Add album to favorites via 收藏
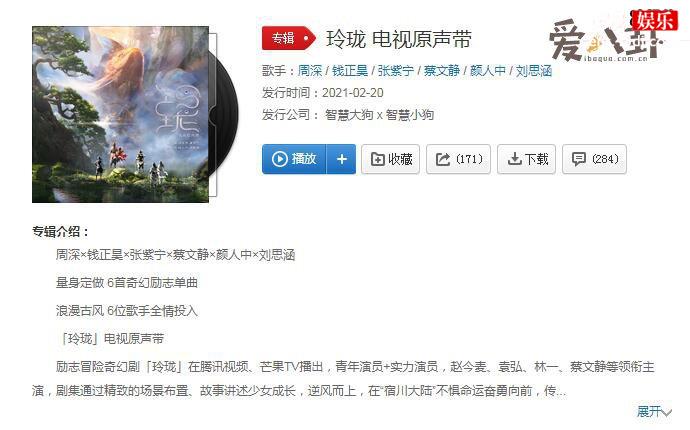690x430 pixels. (x=391, y=159)
